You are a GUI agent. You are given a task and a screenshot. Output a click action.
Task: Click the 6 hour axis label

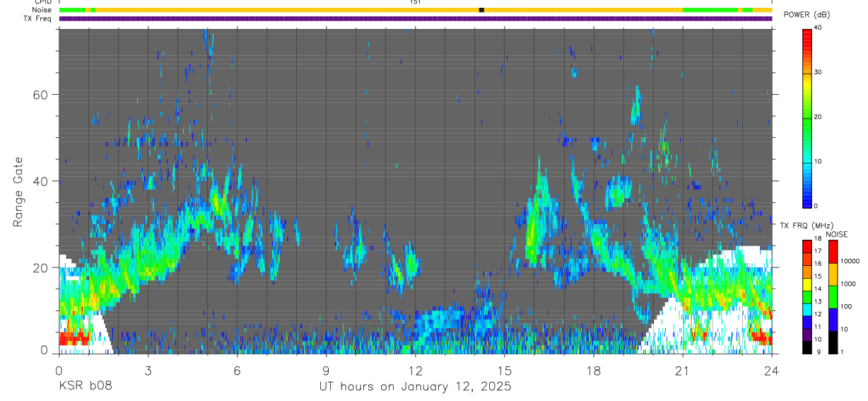click(237, 370)
